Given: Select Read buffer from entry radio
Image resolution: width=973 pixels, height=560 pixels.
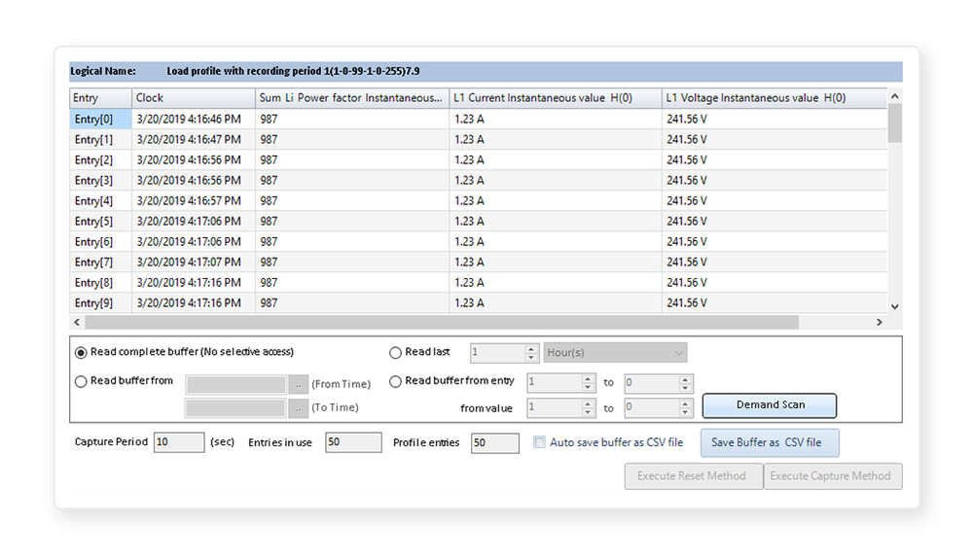Looking at the screenshot, I should 395,381.
